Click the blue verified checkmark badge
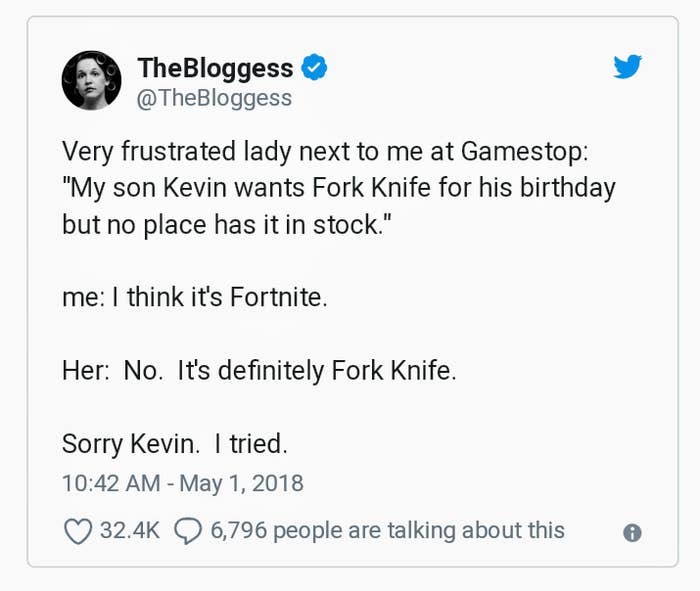The height and width of the screenshot is (591, 700). coord(314,67)
